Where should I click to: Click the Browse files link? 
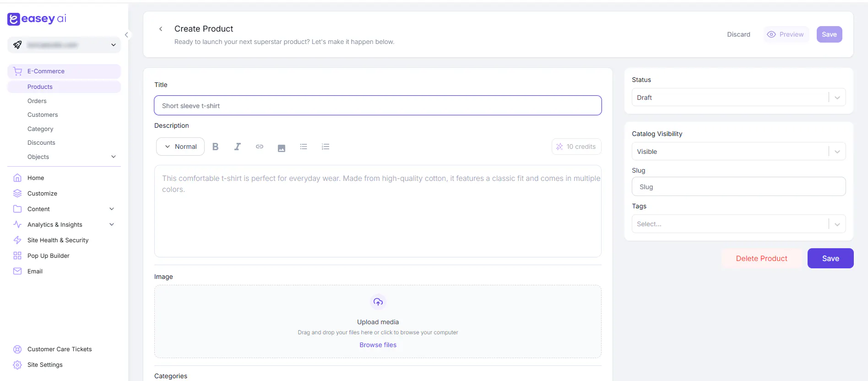(x=378, y=345)
